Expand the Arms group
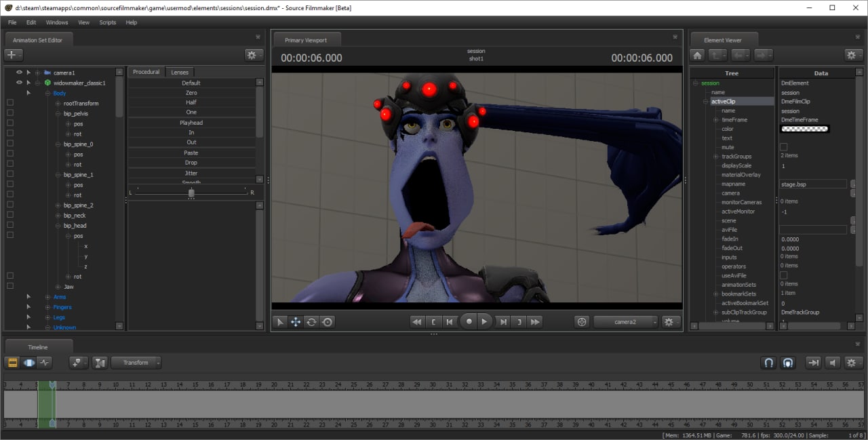The image size is (868, 440). pos(48,297)
